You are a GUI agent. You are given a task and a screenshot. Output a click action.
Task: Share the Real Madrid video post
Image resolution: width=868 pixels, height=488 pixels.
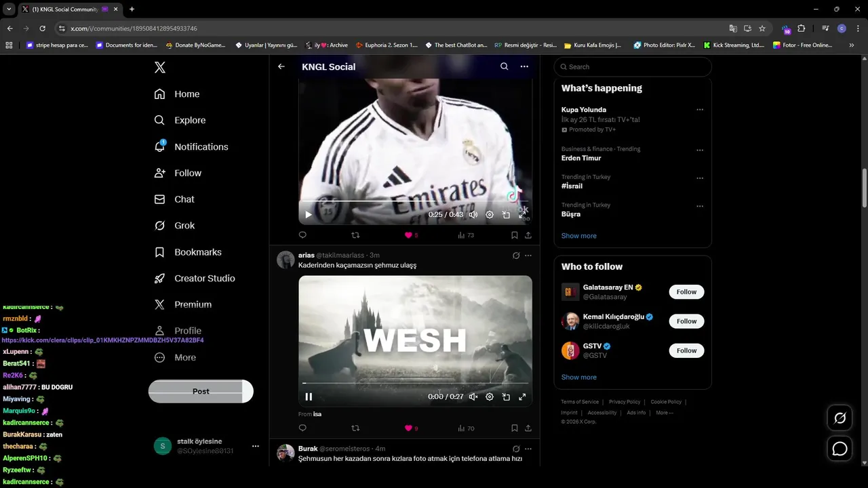pos(528,235)
